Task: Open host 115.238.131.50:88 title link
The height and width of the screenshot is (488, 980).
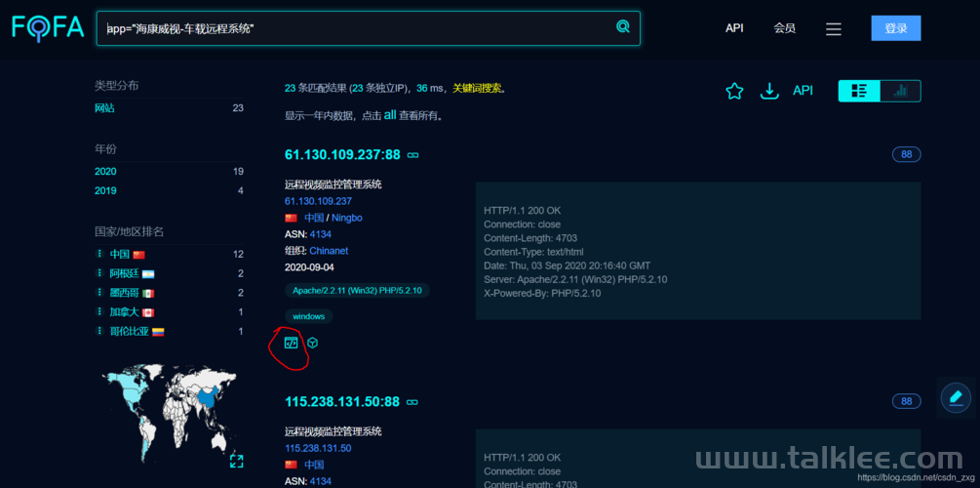Action: [342, 402]
